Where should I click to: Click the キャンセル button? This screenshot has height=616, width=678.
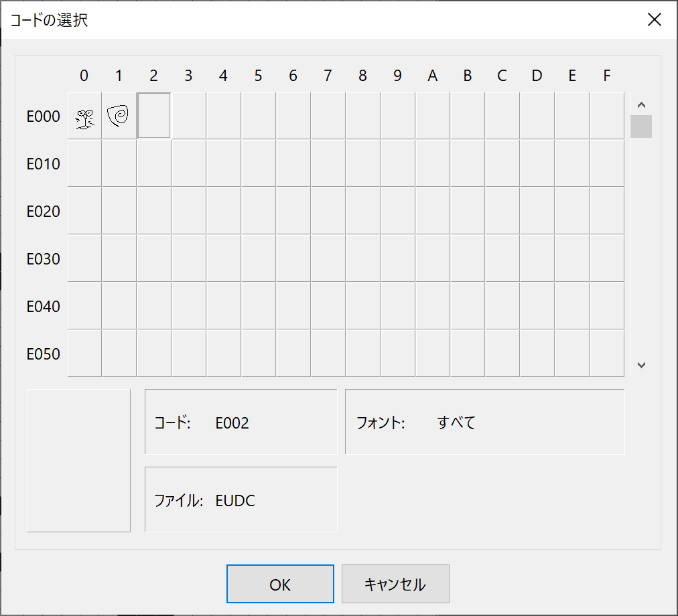pyautogui.click(x=395, y=583)
